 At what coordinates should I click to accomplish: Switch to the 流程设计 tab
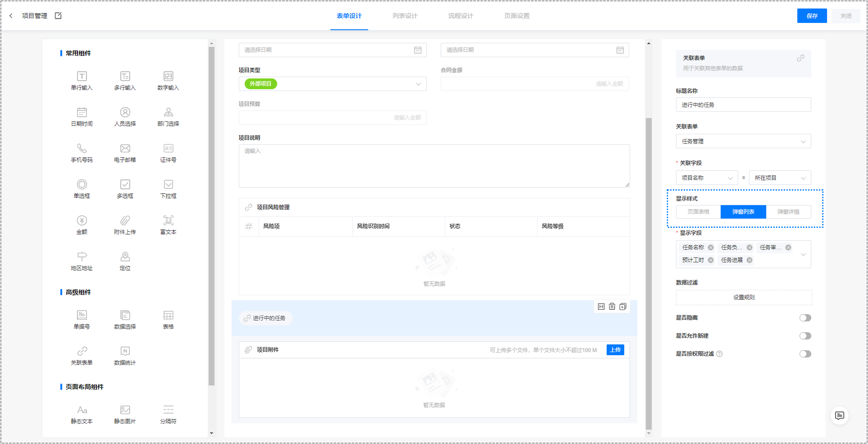pyautogui.click(x=461, y=16)
